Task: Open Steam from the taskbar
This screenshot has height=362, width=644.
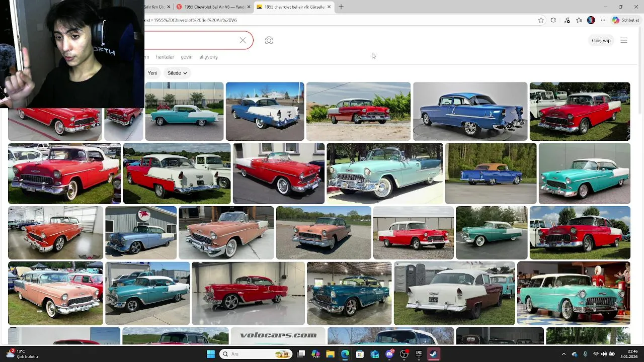Action: click(x=433, y=354)
